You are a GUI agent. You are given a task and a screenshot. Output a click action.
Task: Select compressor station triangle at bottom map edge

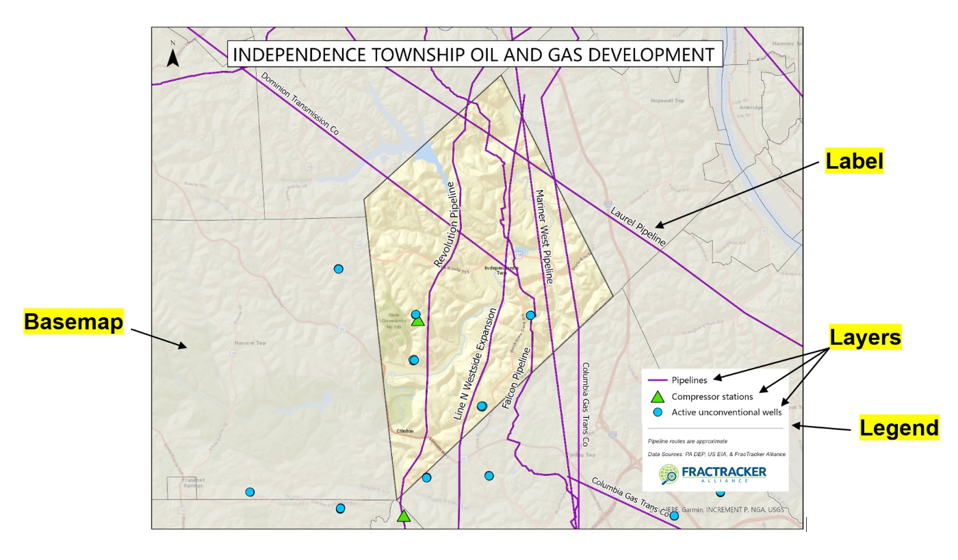click(x=404, y=516)
